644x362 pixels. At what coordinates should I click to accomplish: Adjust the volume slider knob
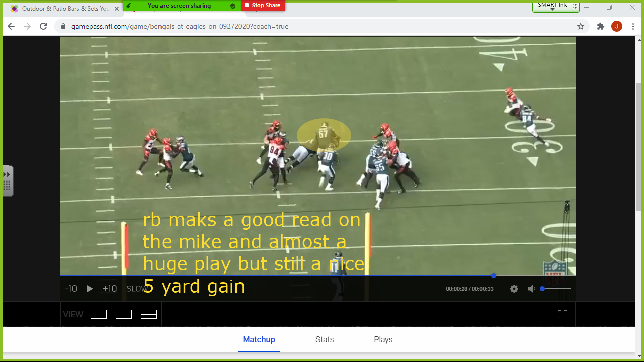[542, 288]
